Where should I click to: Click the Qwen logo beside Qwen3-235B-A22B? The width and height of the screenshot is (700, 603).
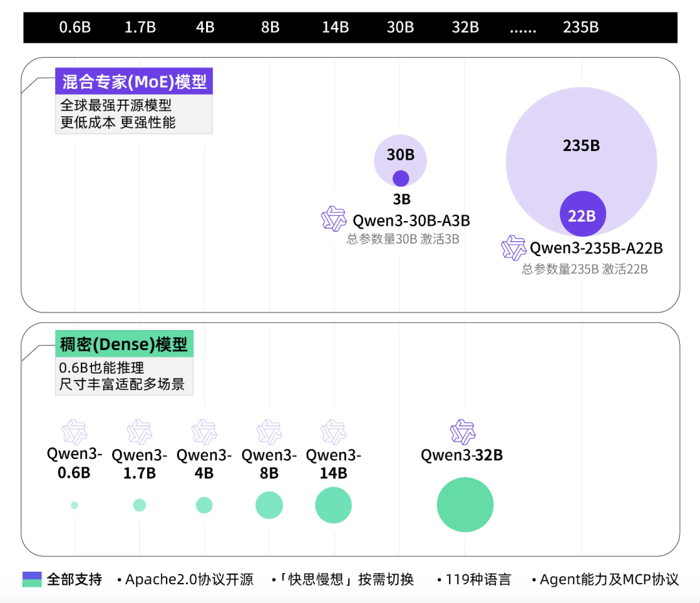[514, 248]
